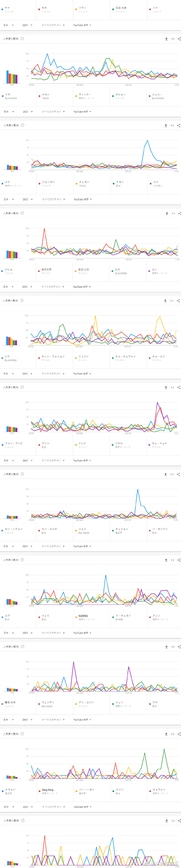The height and width of the screenshot is (868, 181).
Task: Download the chart comparing ジス and リュジン
Action: 166,387
